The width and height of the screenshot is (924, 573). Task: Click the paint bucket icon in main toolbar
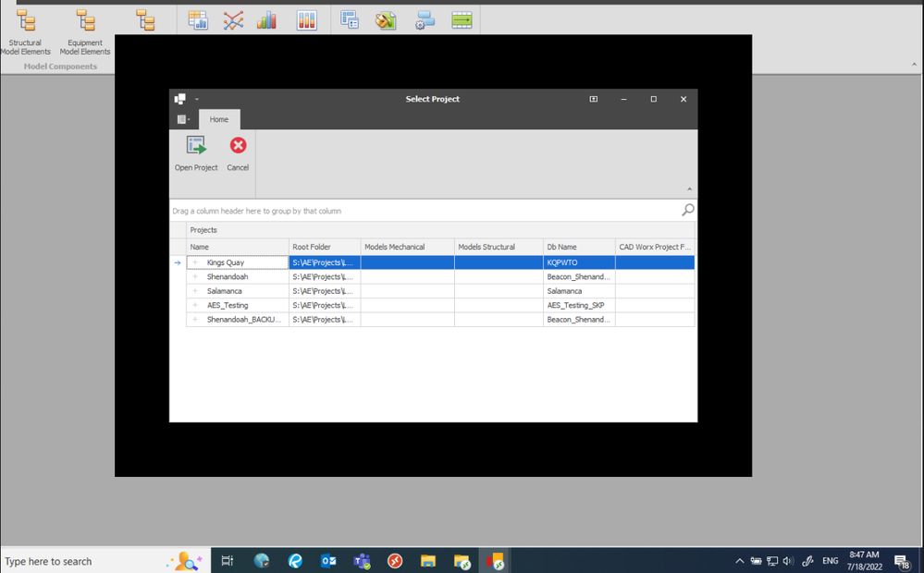point(386,20)
